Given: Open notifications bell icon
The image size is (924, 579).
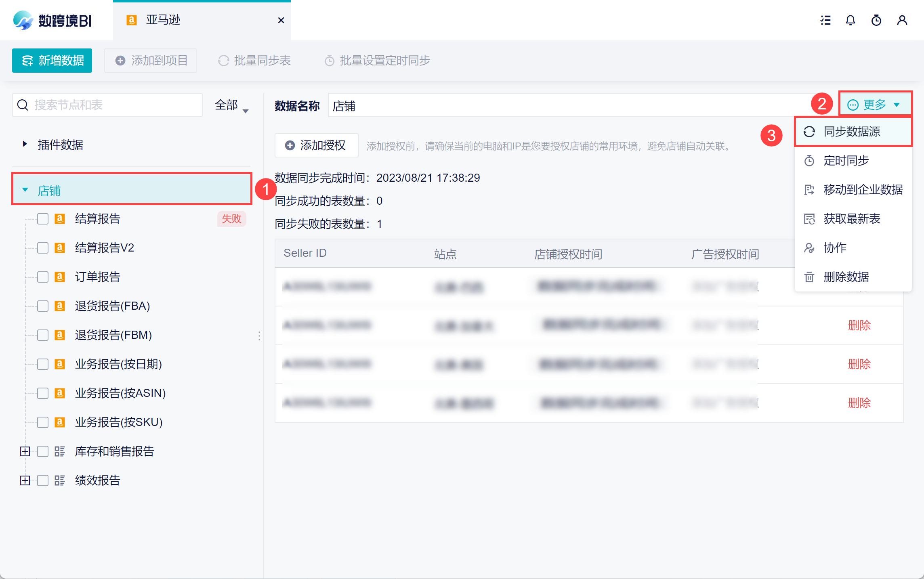Looking at the screenshot, I should 850,20.
